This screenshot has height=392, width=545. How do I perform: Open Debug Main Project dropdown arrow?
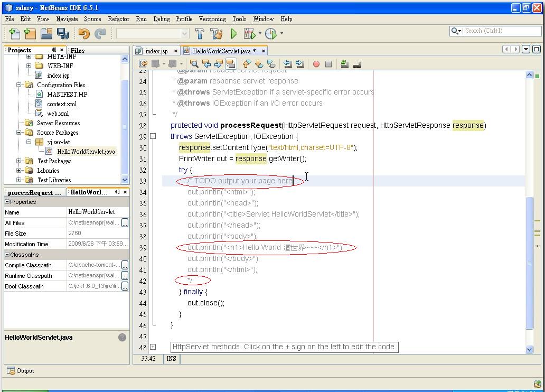tap(260, 33)
